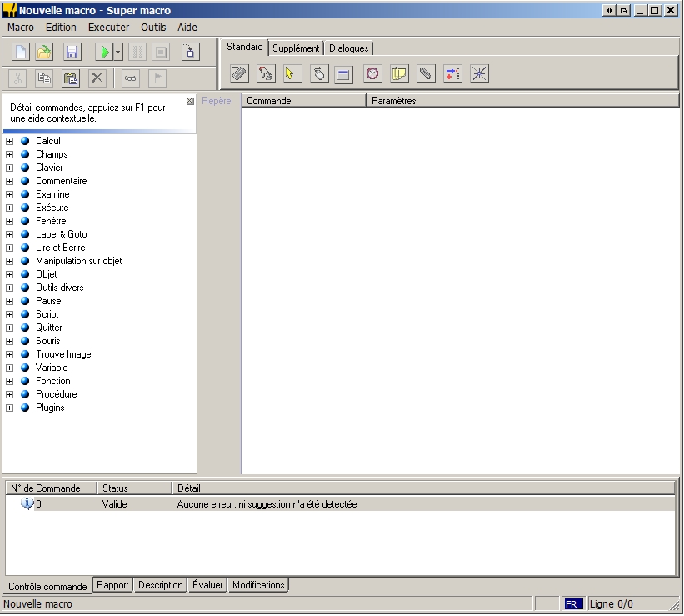684x616 pixels.
Task: Open the Executer menu
Action: tap(108, 27)
